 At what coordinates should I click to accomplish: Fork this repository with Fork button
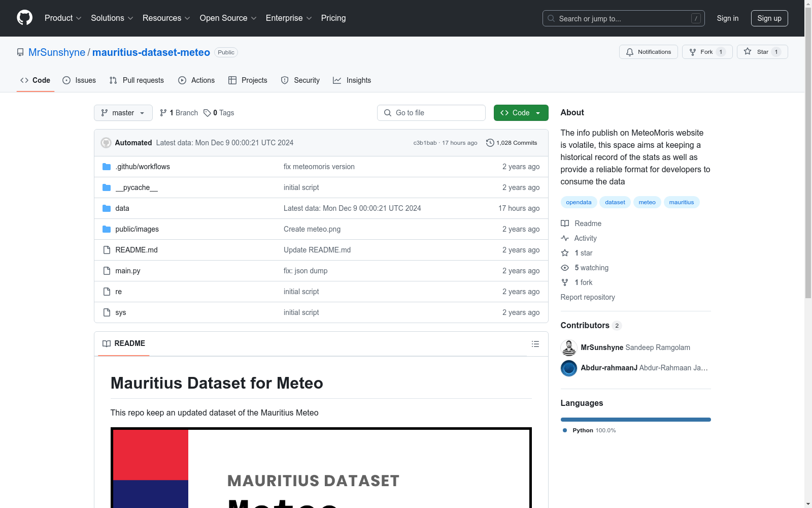click(707, 52)
